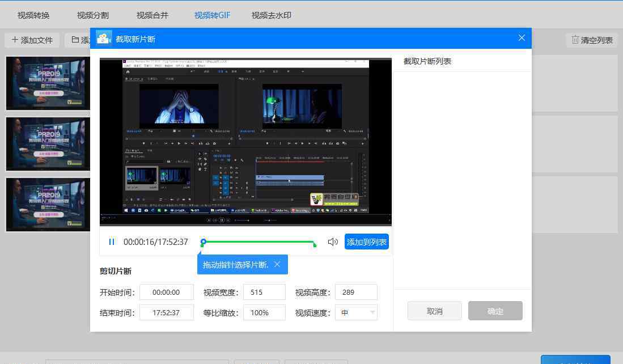This screenshot has width=623, height=364.
Task: Click the clear list trash icon
Action: pyautogui.click(x=575, y=40)
